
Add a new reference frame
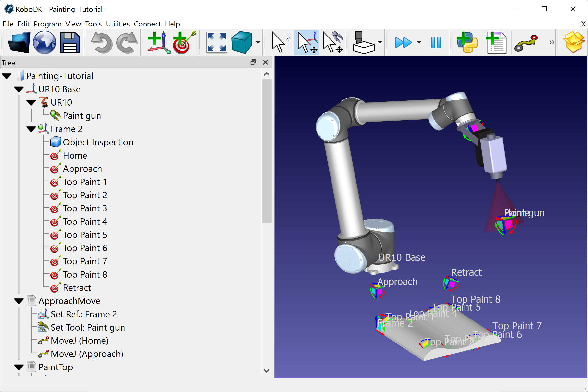click(x=159, y=42)
